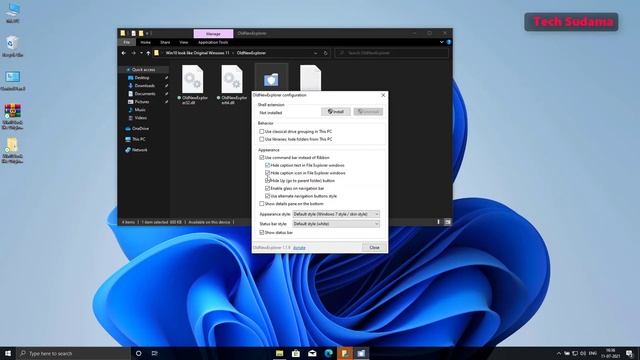The height and width of the screenshot is (360, 640).
Task: Open Pictures in navigation pane
Action: click(142, 102)
